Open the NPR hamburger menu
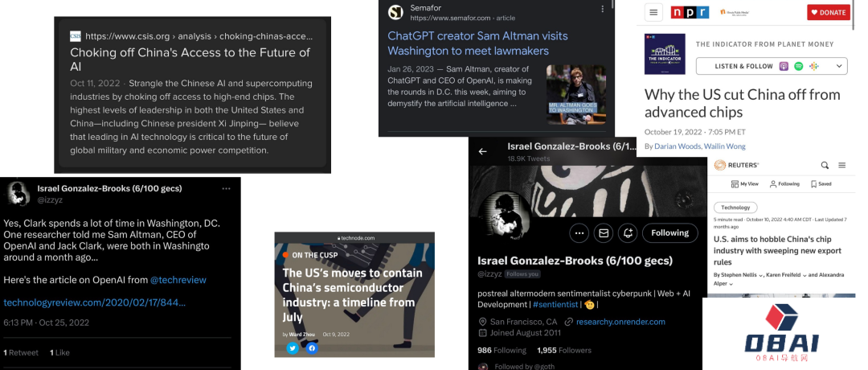The image size is (868, 370). click(653, 12)
